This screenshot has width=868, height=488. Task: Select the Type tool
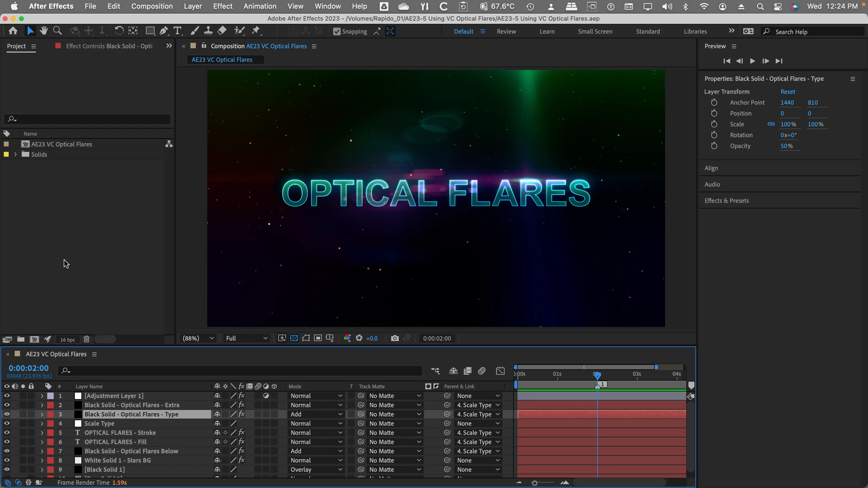tap(177, 31)
